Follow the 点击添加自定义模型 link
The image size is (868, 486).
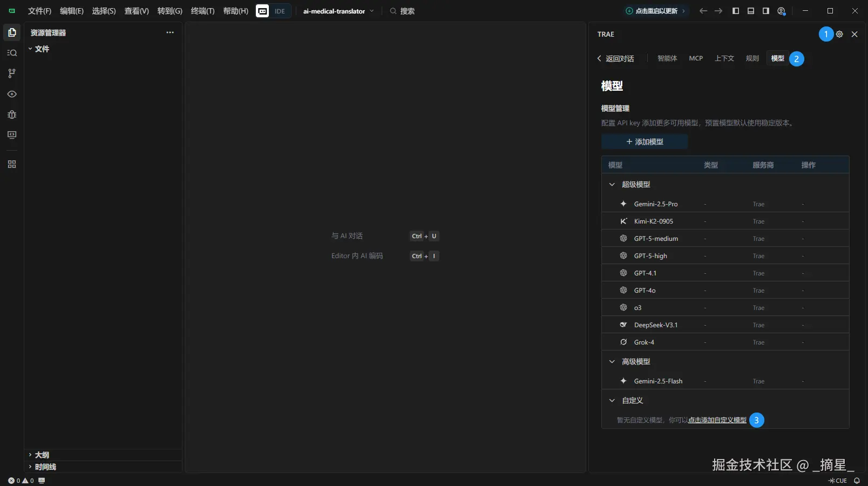[x=717, y=420]
